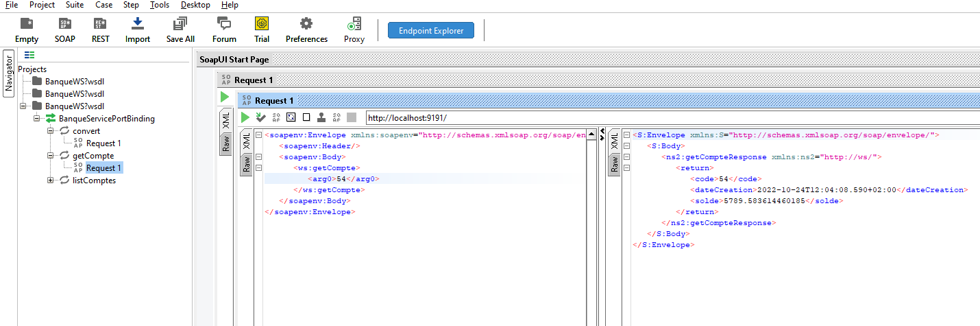Fold the ns2:getCompteResponse element

tap(626, 157)
